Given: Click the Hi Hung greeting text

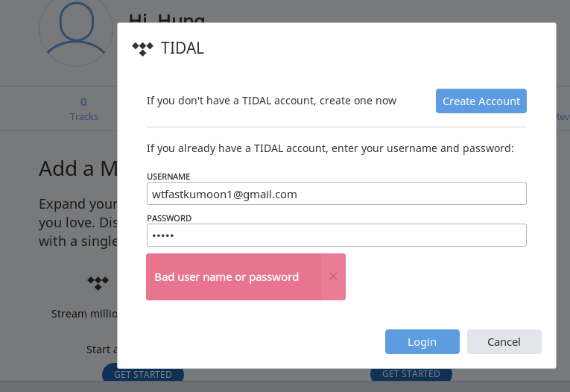Looking at the screenshot, I should [167, 18].
